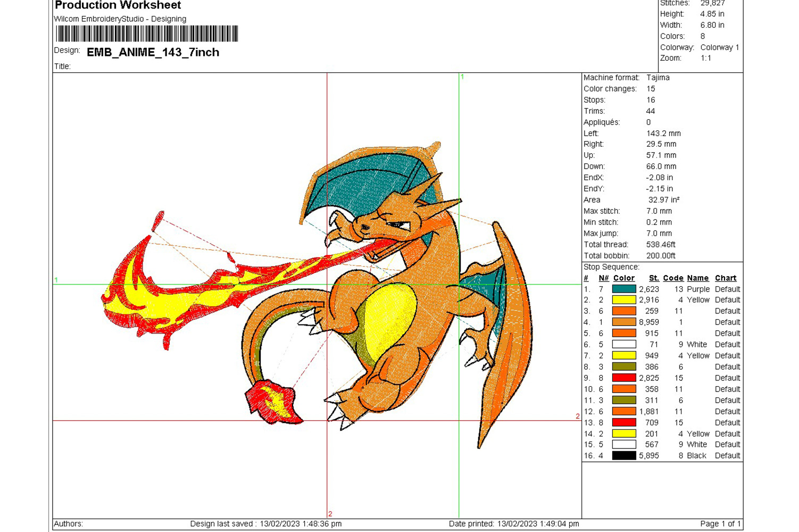The image size is (799, 532).
Task: Click the underlined Code column header
Action: (673, 278)
